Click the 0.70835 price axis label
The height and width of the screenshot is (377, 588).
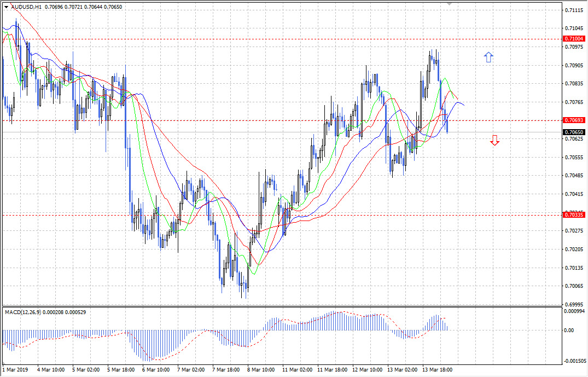pos(574,84)
